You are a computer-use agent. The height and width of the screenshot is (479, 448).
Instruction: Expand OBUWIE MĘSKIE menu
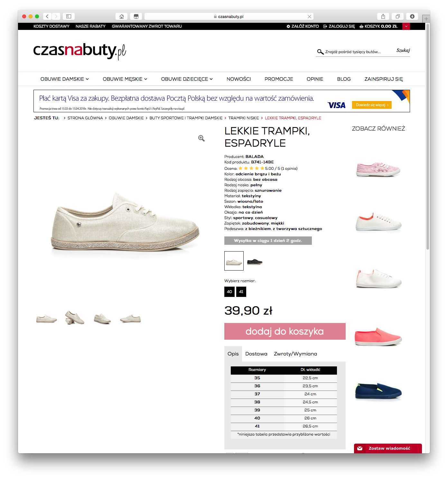[125, 79]
